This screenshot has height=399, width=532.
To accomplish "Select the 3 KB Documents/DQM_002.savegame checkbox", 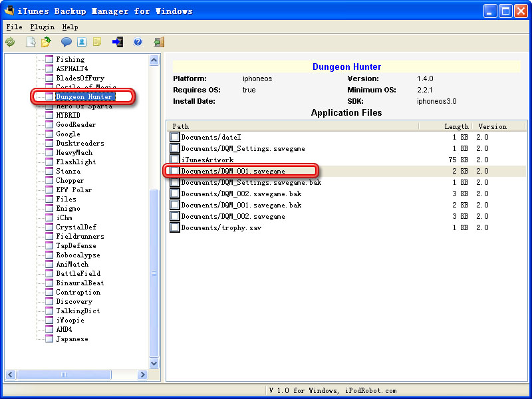I will (174, 216).
